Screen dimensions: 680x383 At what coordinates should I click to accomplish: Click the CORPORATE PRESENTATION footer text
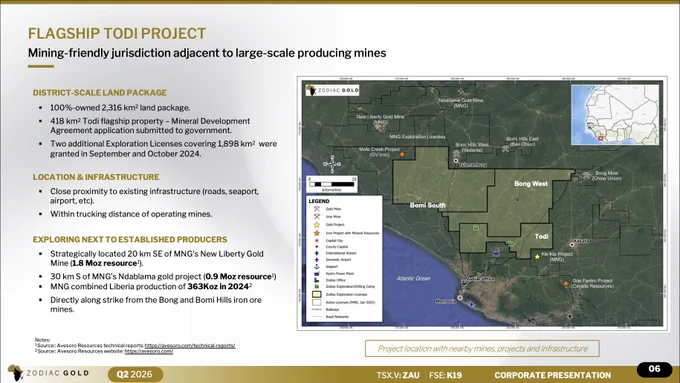[x=552, y=375]
